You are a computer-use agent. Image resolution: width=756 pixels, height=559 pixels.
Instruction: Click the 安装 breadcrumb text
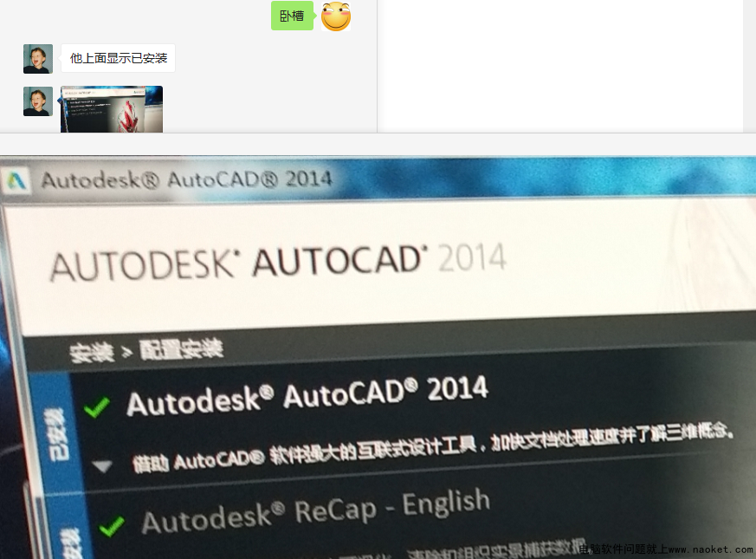click(92, 353)
